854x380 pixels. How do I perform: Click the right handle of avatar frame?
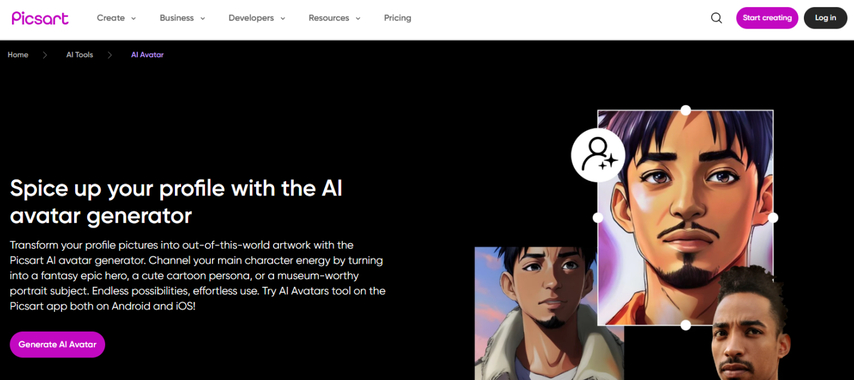point(773,218)
